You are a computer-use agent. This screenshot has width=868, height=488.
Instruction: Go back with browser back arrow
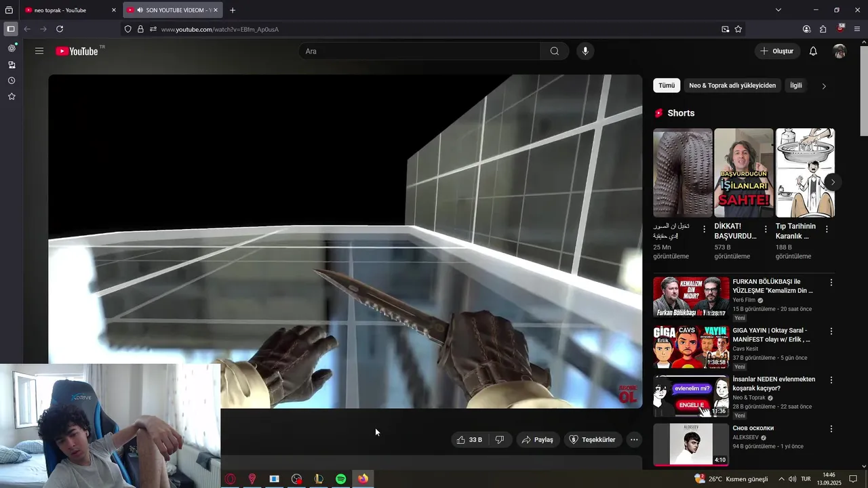[x=27, y=29]
